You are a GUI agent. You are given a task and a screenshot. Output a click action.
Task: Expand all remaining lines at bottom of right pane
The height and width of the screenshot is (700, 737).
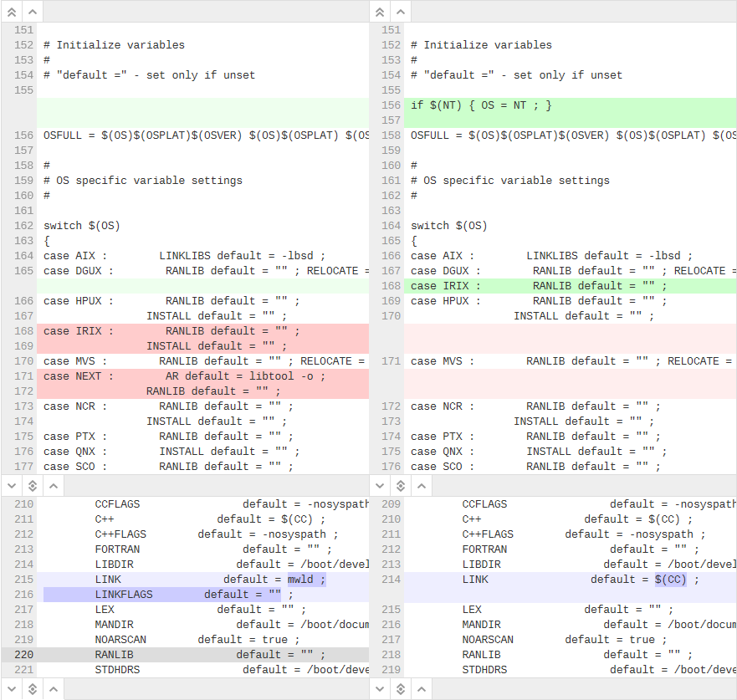[x=400, y=688]
